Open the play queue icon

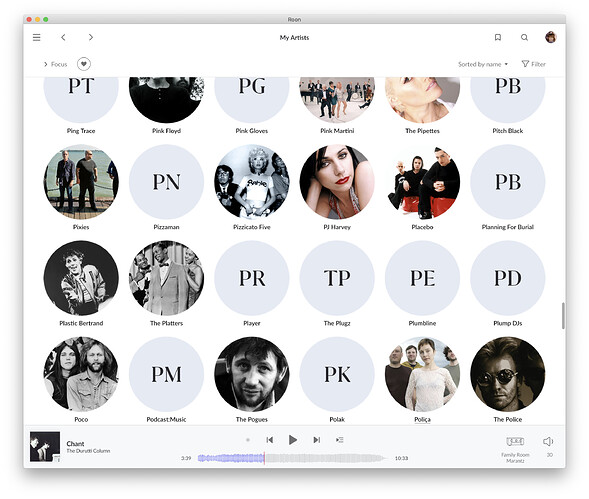(340, 440)
